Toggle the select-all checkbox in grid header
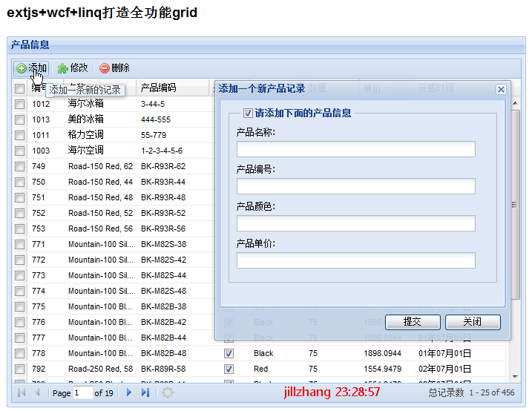The height and width of the screenshot is (411, 532). [19, 88]
